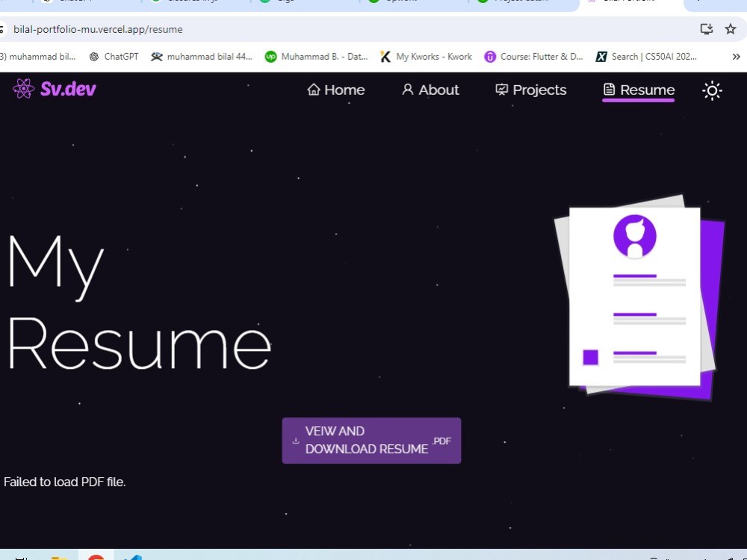Open the muhammad bilal 44 bookmark
The image size is (747, 560).
[202, 57]
